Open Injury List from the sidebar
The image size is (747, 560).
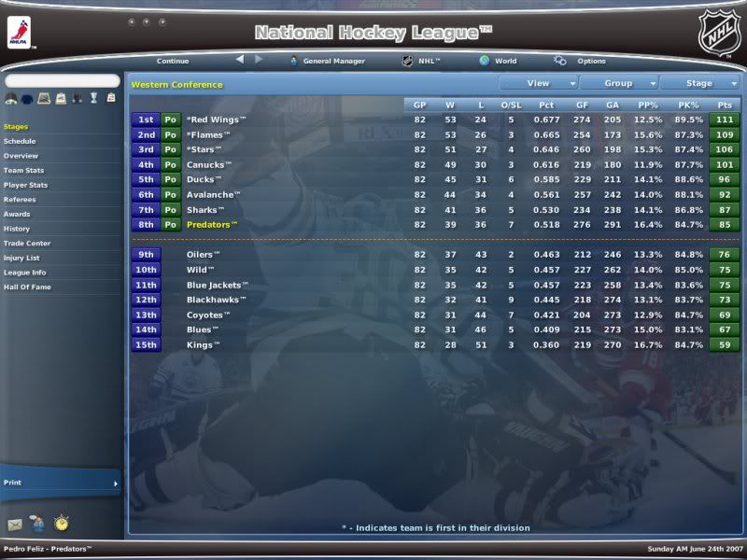21,259
